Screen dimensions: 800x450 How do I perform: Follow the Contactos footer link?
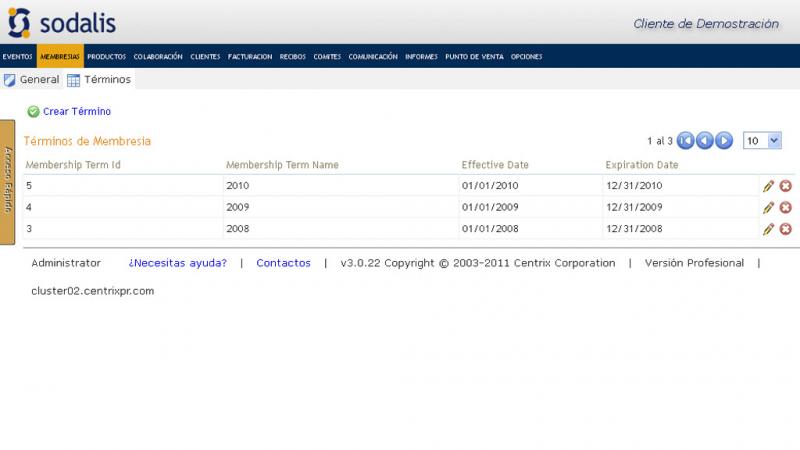click(x=283, y=263)
